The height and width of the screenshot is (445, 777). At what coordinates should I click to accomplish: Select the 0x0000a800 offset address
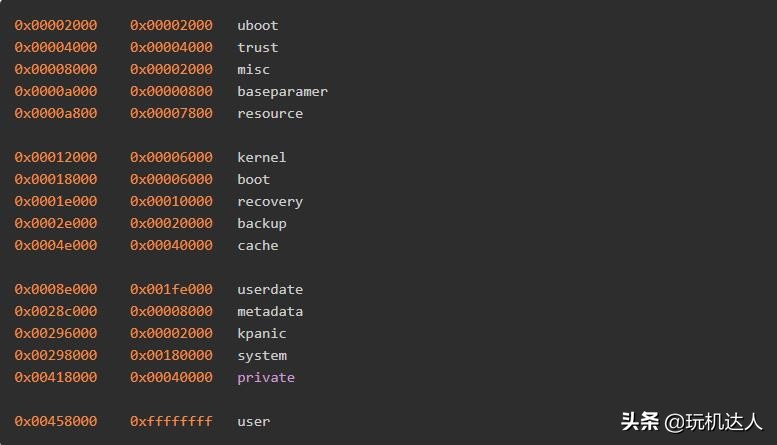point(56,113)
